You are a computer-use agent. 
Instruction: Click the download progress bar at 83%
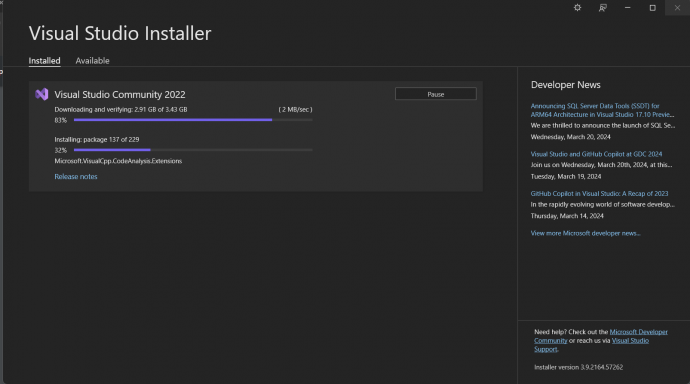(x=193, y=120)
